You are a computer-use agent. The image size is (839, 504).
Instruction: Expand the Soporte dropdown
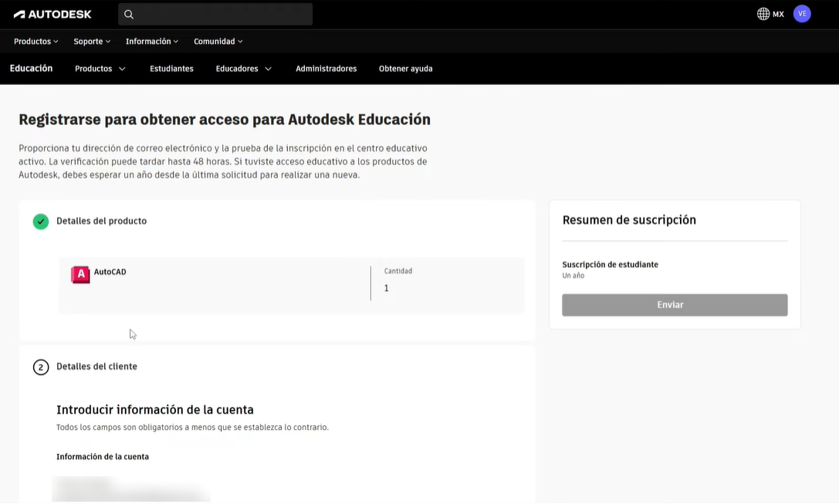tap(91, 41)
